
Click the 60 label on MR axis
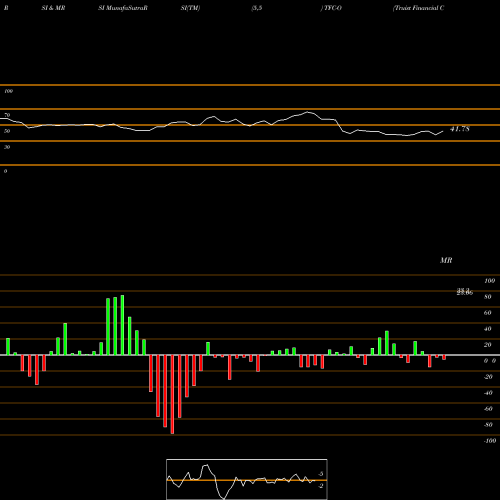(488, 313)
